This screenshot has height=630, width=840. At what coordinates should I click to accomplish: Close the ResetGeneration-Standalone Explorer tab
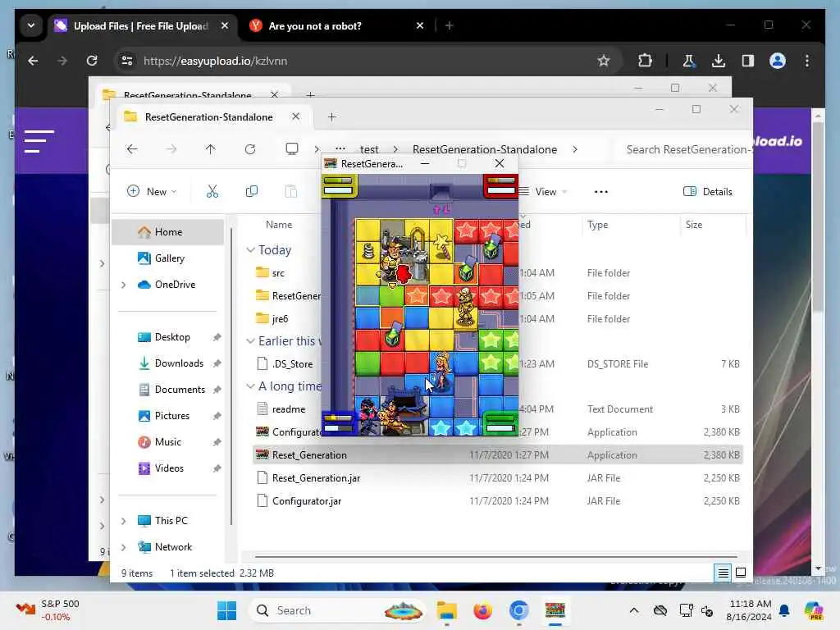[x=295, y=116]
